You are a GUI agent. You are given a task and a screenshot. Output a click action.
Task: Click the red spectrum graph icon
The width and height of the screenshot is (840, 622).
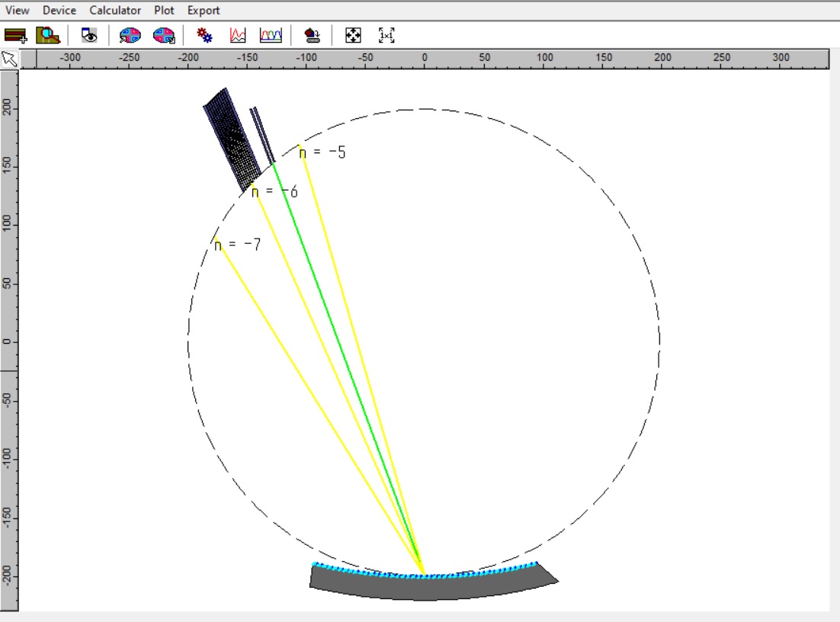237,35
